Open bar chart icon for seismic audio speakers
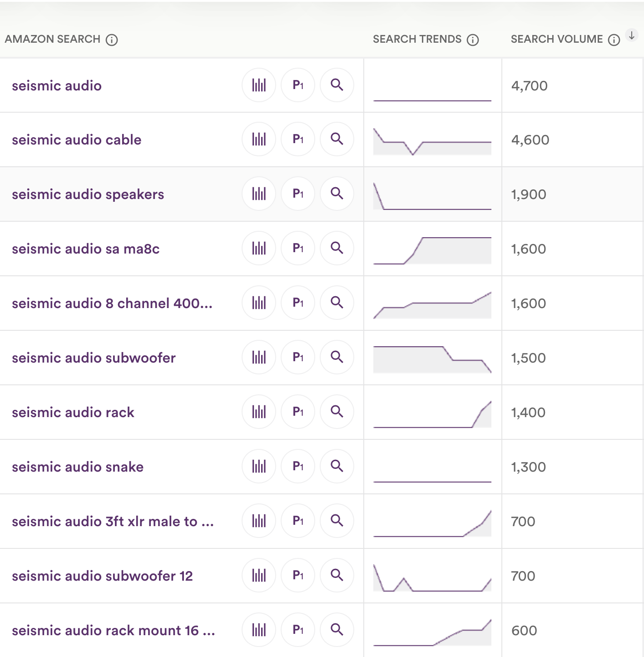Viewport: 644px width, 657px height. [x=259, y=194]
